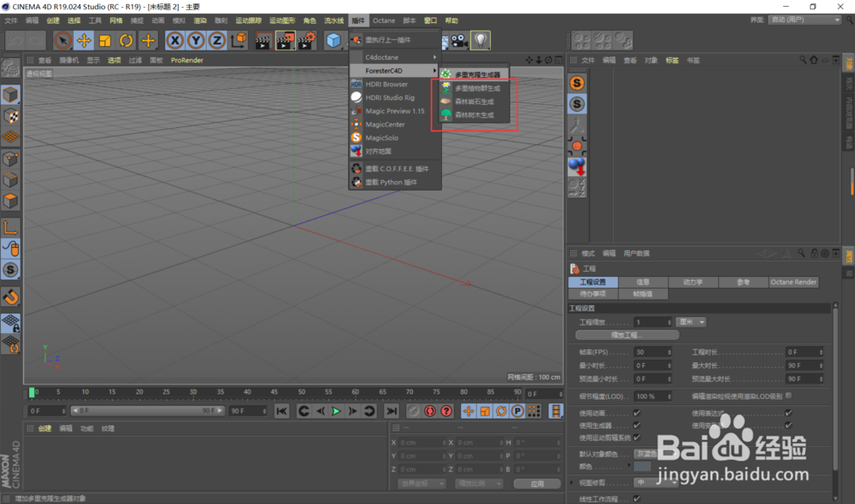This screenshot has width=855, height=504.
Task: Toggle X axis lock
Action: pyautogui.click(x=174, y=40)
